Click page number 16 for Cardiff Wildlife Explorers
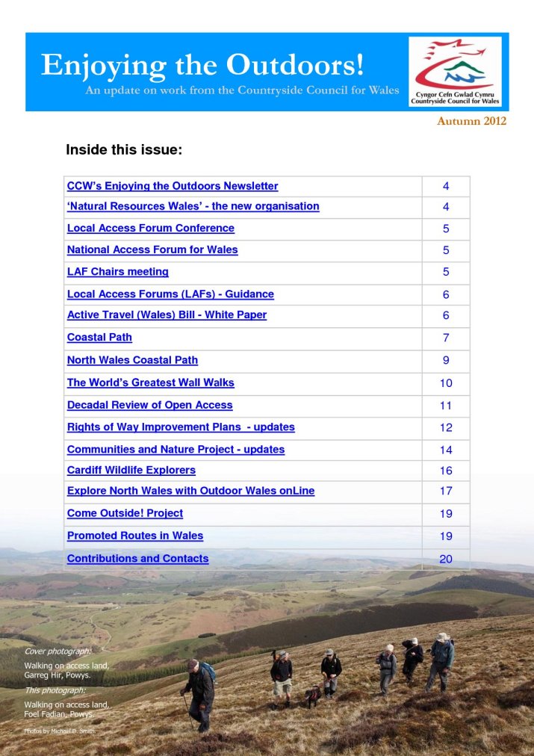The height and width of the screenshot is (756, 534). click(x=446, y=471)
